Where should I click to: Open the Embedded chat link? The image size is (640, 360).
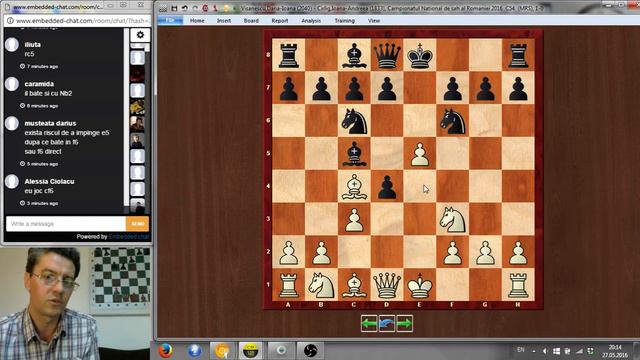(x=129, y=237)
